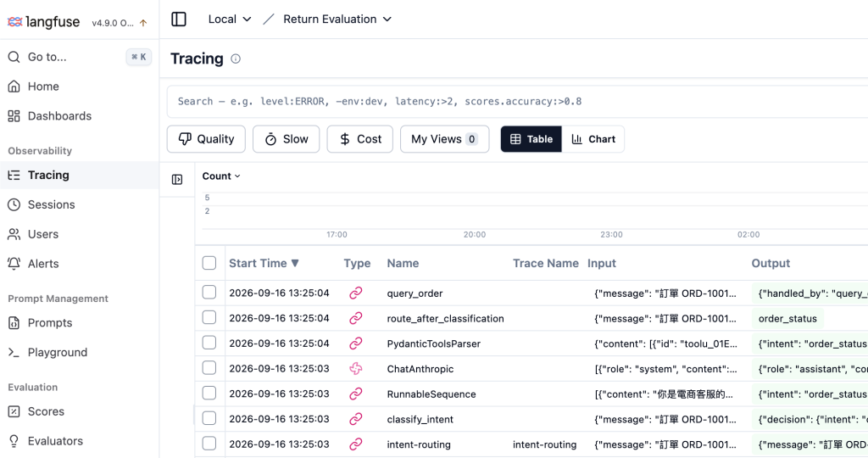The image size is (868, 458).
Task: Expand the Local organization dropdown
Action: pos(229,19)
